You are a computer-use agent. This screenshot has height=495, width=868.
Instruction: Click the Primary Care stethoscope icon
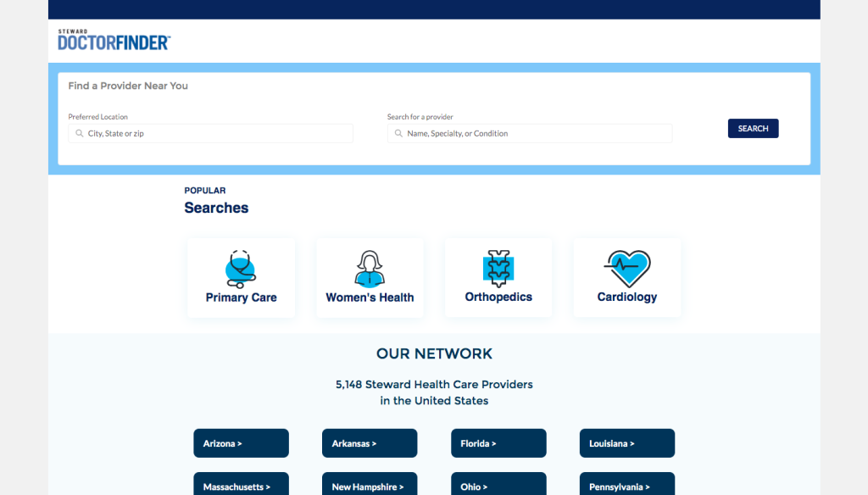[x=241, y=269]
